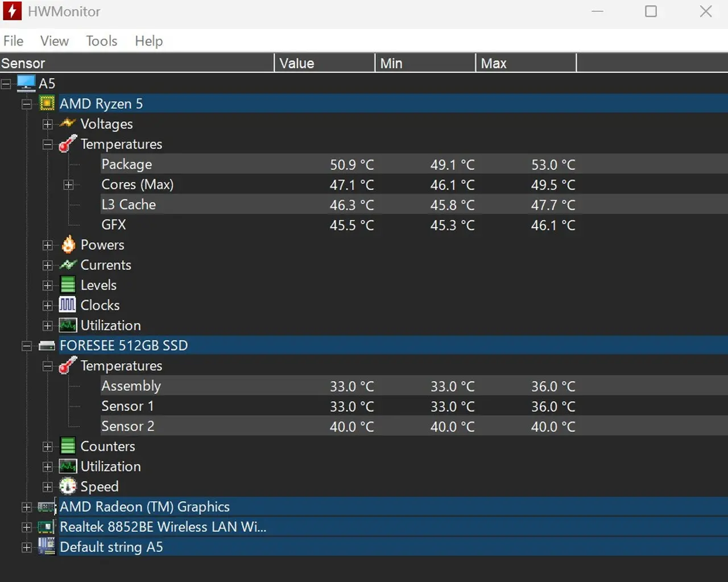Expand the Cores (Max) temperature entry
The height and width of the screenshot is (582, 728).
(x=68, y=185)
